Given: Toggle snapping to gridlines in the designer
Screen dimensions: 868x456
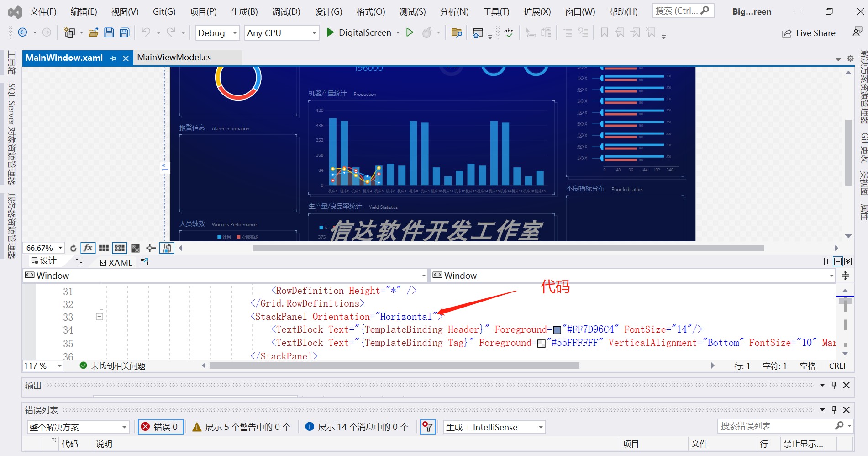Looking at the screenshot, I should (x=119, y=248).
